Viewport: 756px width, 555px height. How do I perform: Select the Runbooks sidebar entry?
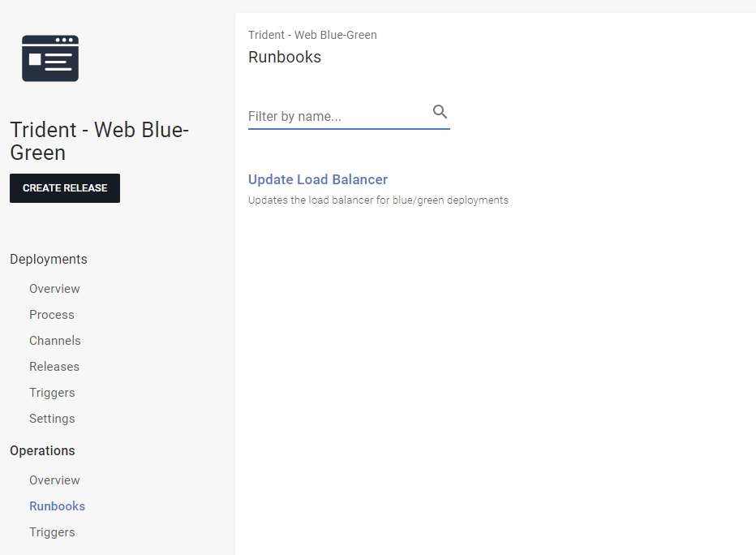57,506
